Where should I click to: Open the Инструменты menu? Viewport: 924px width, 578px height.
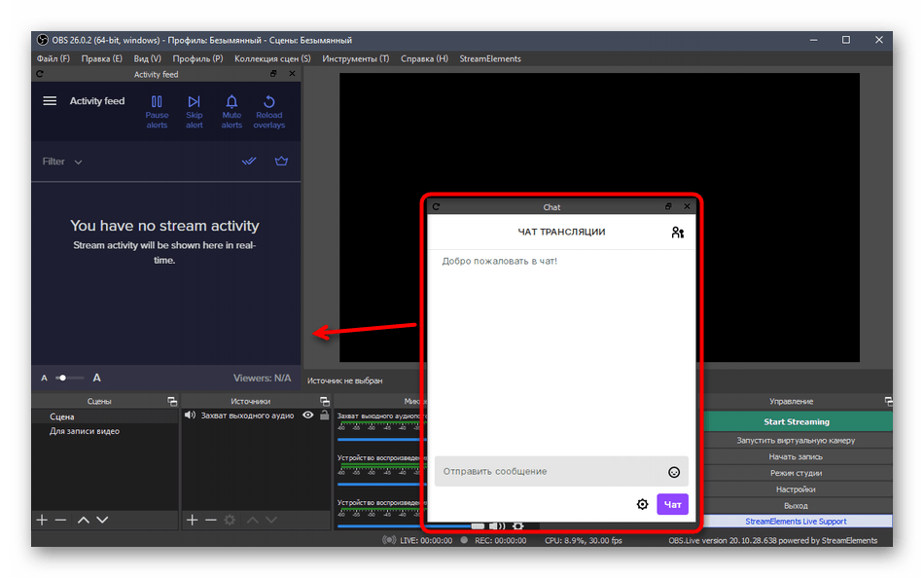[x=355, y=58]
